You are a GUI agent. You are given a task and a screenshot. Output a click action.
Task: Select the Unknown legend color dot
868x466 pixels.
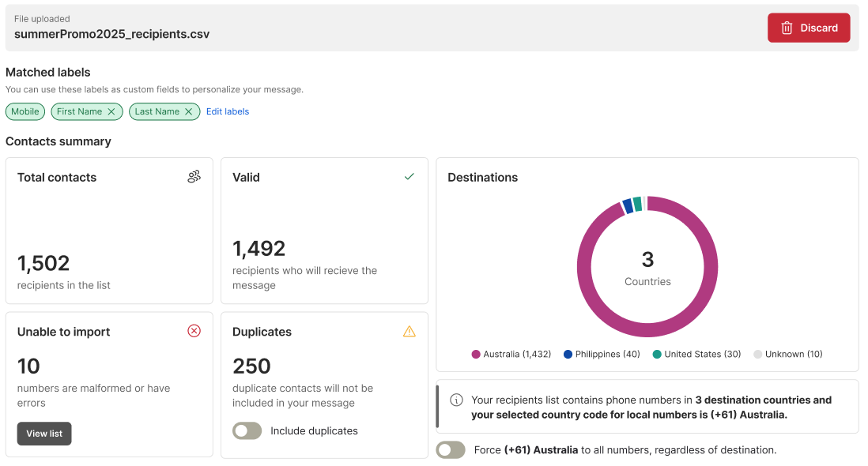(758, 355)
